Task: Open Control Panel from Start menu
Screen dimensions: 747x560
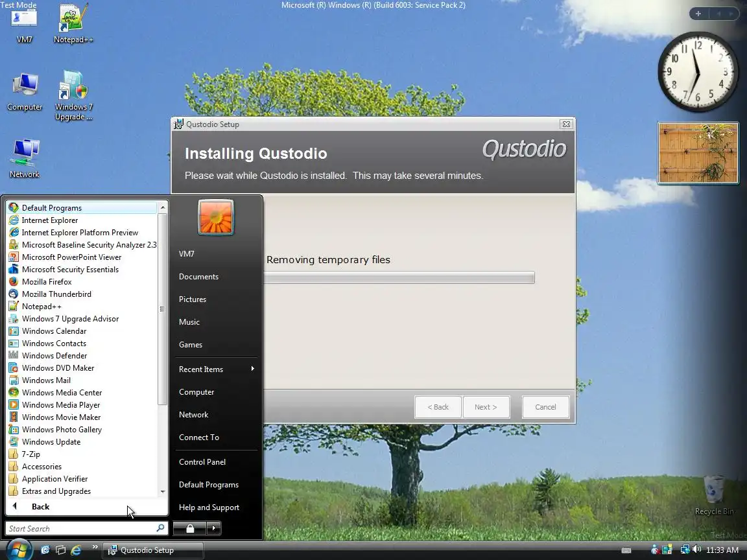Action: (216, 462)
